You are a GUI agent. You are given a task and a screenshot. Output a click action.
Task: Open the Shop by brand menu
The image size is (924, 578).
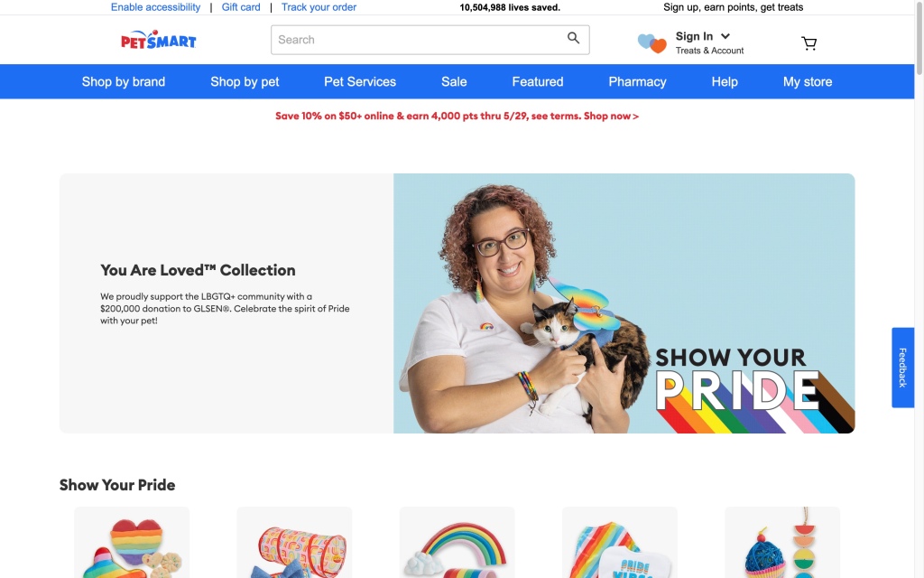coord(123,81)
